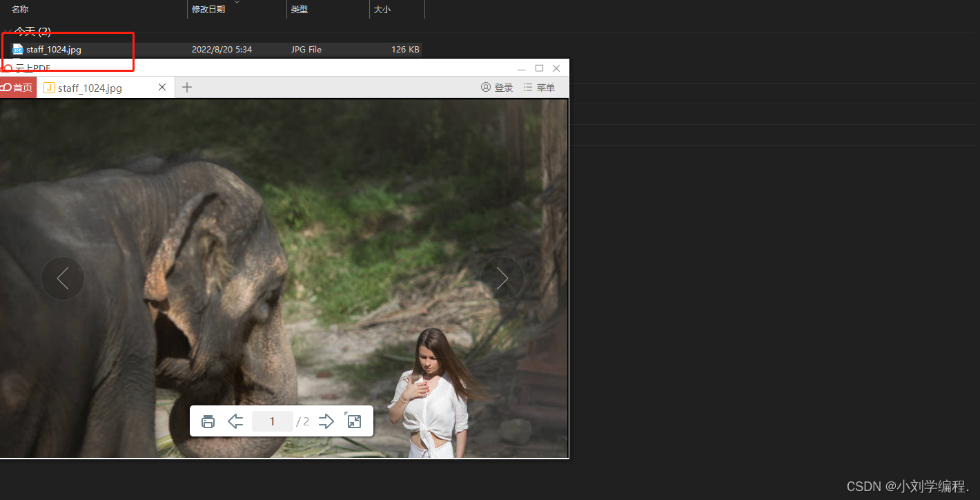Image resolution: width=980 pixels, height=500 pixels.
Task: Click the 2022/8/20 5:34 date cell
Action: (222, 50)
